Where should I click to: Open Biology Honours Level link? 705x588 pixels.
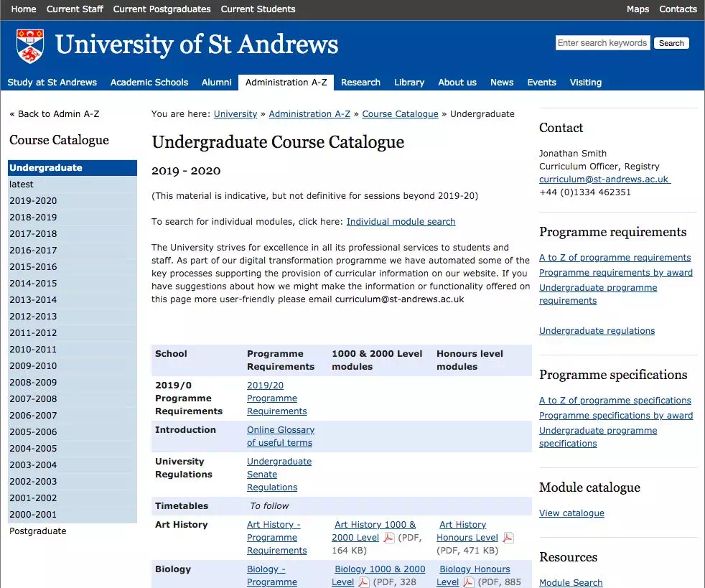[473, 575]
